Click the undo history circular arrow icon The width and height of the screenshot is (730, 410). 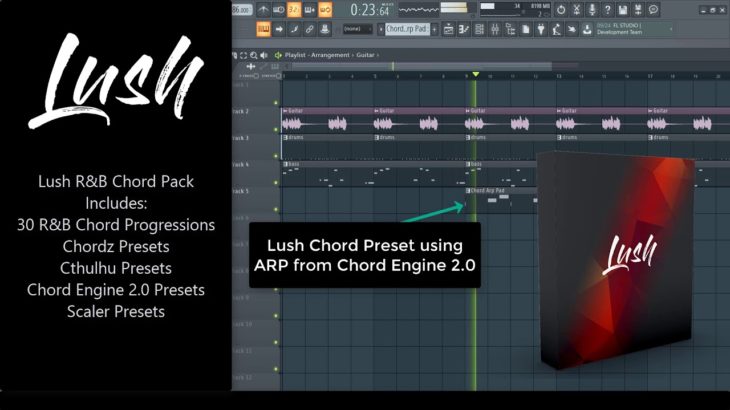point(561,10)
